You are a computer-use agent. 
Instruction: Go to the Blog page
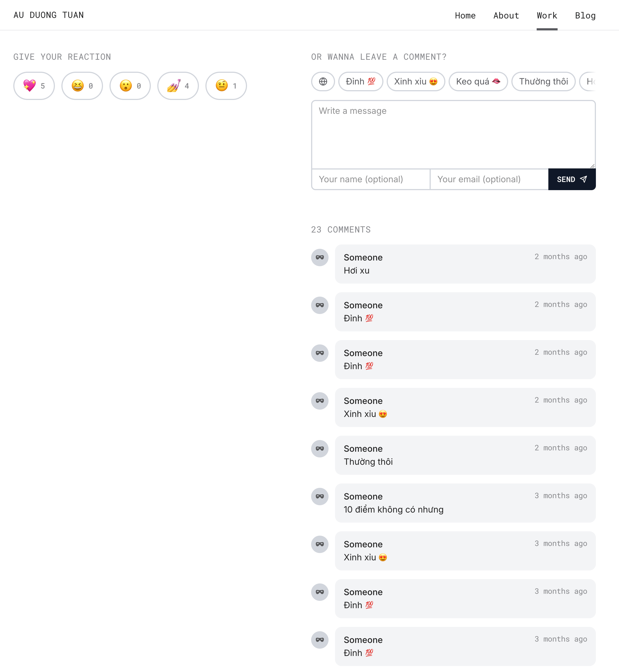pos(585,15)
